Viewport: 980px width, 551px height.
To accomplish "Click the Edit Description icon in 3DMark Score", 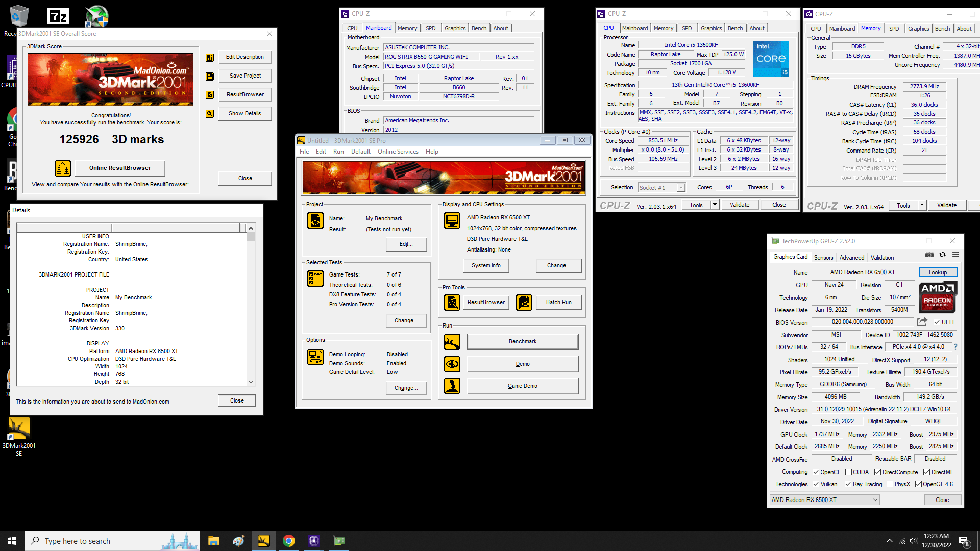I will [x=210, y=57].
